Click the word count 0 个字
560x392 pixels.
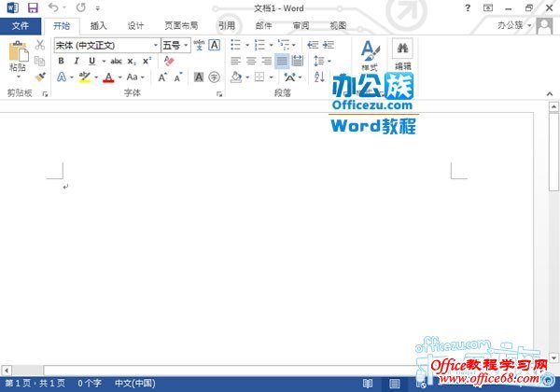pos(90,384)
